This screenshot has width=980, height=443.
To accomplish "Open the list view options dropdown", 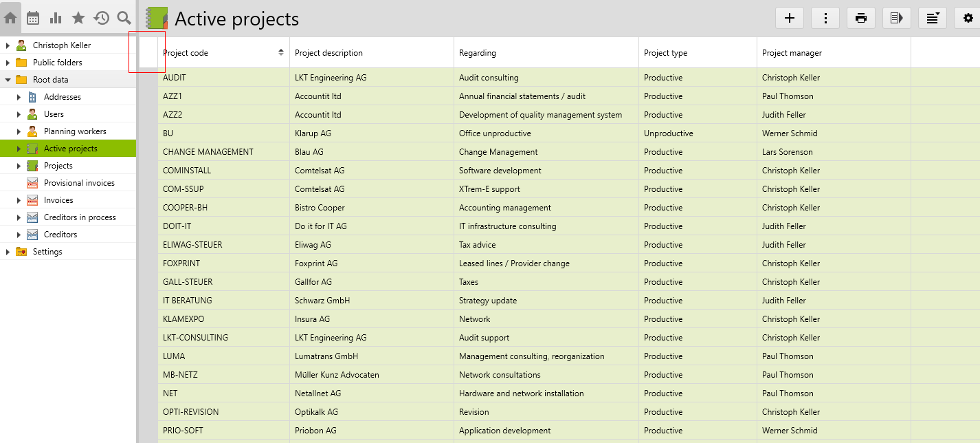I will click(933, 19).
